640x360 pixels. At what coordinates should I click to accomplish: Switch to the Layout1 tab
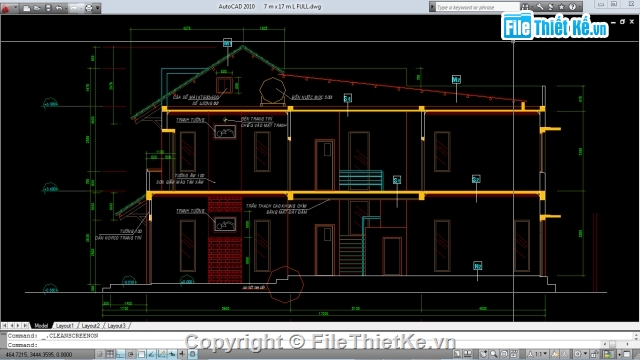click(x=65, y=325)
